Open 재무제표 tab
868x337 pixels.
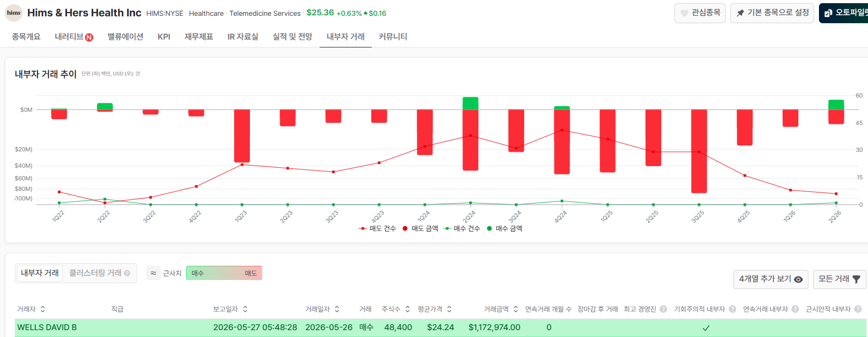click(199, 36)
